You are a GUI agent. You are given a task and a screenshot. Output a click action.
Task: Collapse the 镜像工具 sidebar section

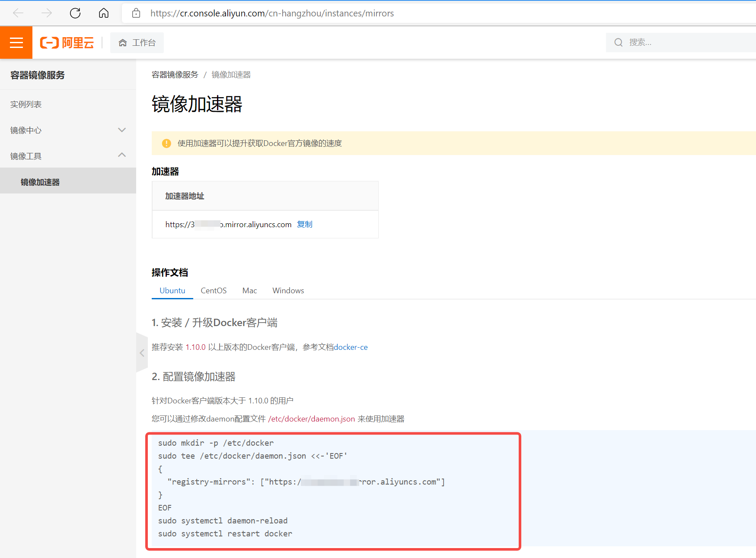tap(68, 156)
